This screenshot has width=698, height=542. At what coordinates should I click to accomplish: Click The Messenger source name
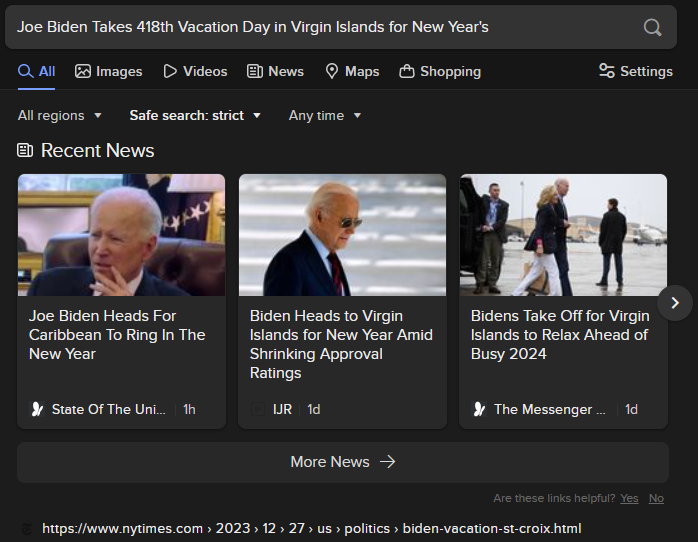coord(550,409)
